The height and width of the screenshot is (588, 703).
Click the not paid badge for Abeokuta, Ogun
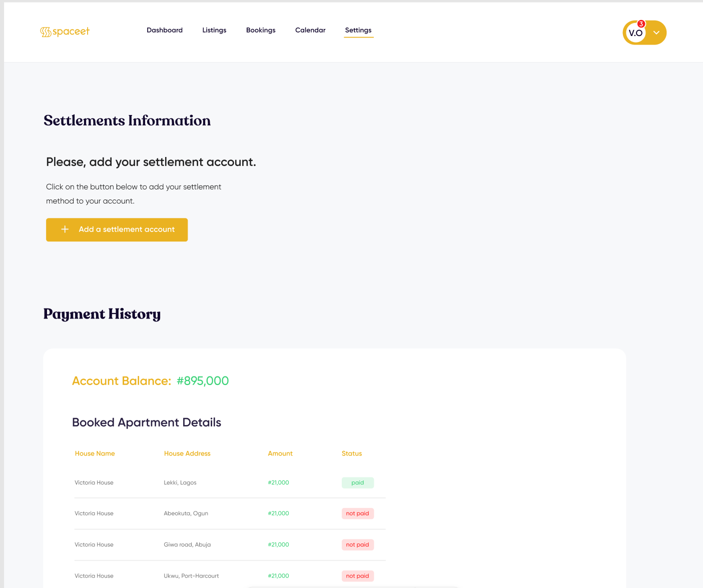click(x=357, y=513)
